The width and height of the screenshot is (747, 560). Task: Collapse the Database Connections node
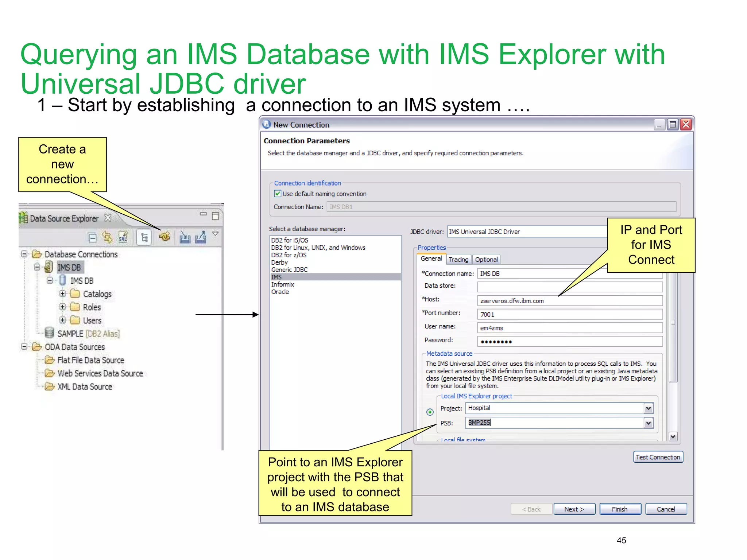coord(24,254)
